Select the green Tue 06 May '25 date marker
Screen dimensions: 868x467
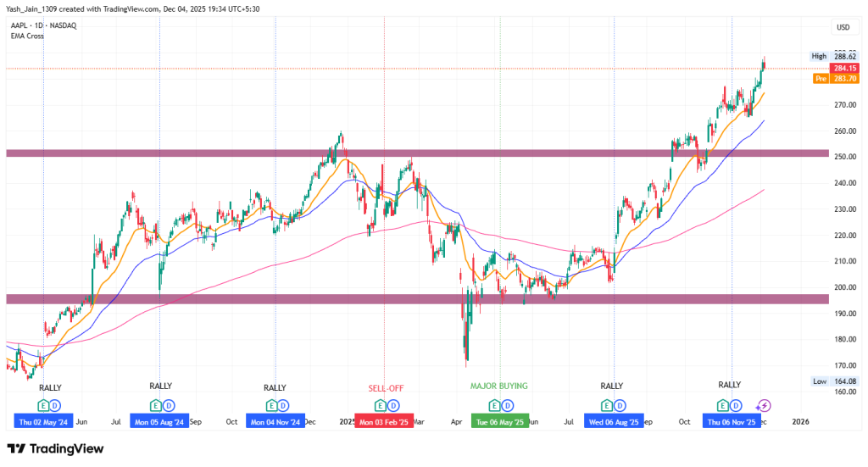coord(500,421)
